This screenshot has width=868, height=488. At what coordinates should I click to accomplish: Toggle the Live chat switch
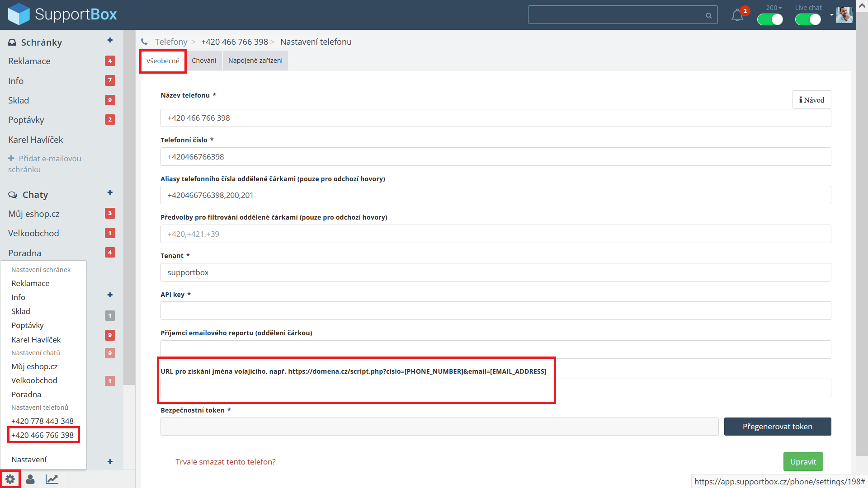pyautogui.click(x=808, y=19)
